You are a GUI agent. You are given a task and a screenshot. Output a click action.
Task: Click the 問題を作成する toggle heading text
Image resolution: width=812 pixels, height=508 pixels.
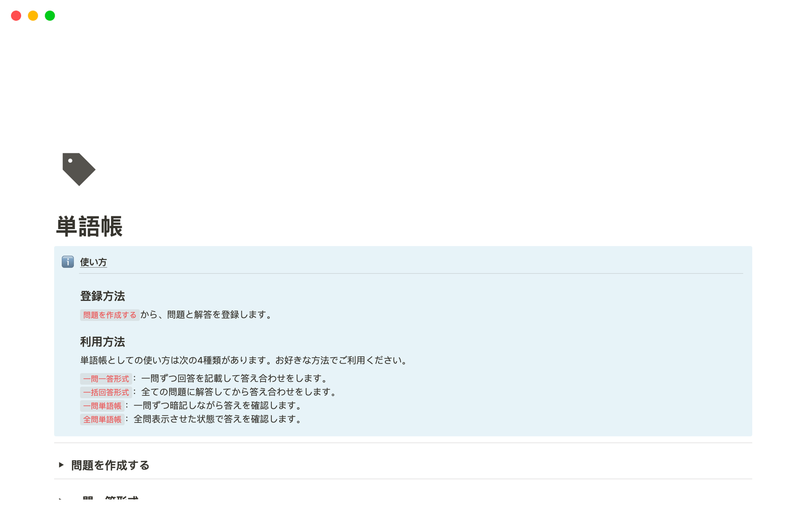(x=110, y=465)
